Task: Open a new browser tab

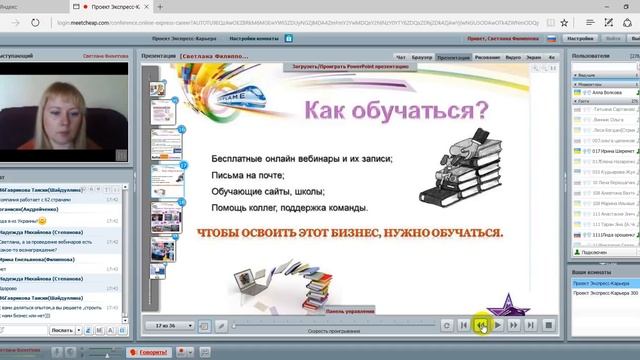Action: (x=160, y=7)
